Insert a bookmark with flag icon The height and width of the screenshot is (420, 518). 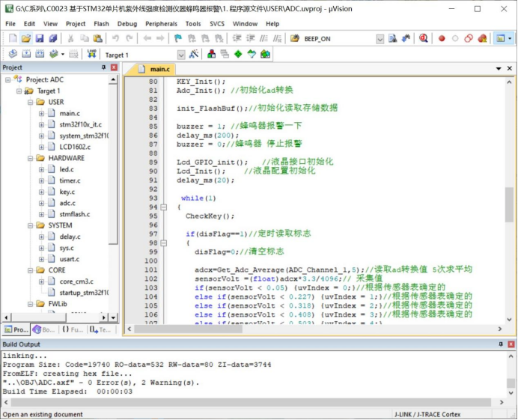click(178, 38)
